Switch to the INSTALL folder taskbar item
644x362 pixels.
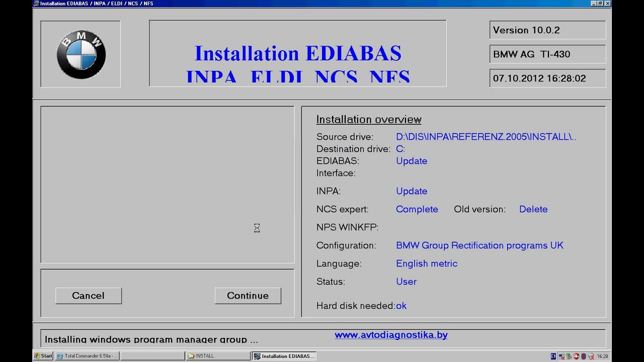point(218,356)
